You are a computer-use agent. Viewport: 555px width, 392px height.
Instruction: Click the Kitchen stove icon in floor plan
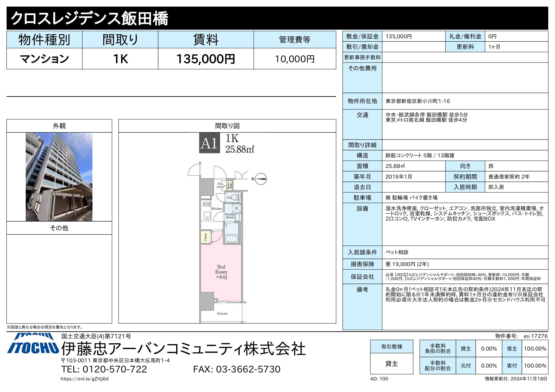point(206,204)
